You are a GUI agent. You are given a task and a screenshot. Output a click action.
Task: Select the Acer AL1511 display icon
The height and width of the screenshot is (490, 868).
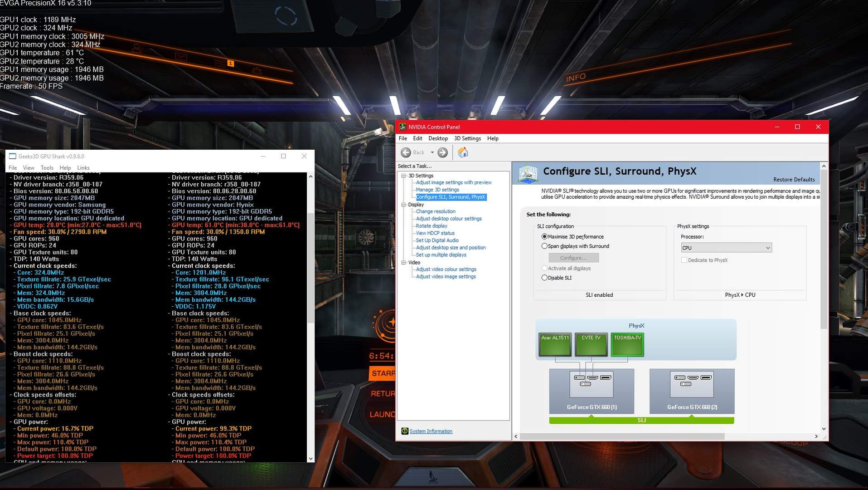coord(555,345)
